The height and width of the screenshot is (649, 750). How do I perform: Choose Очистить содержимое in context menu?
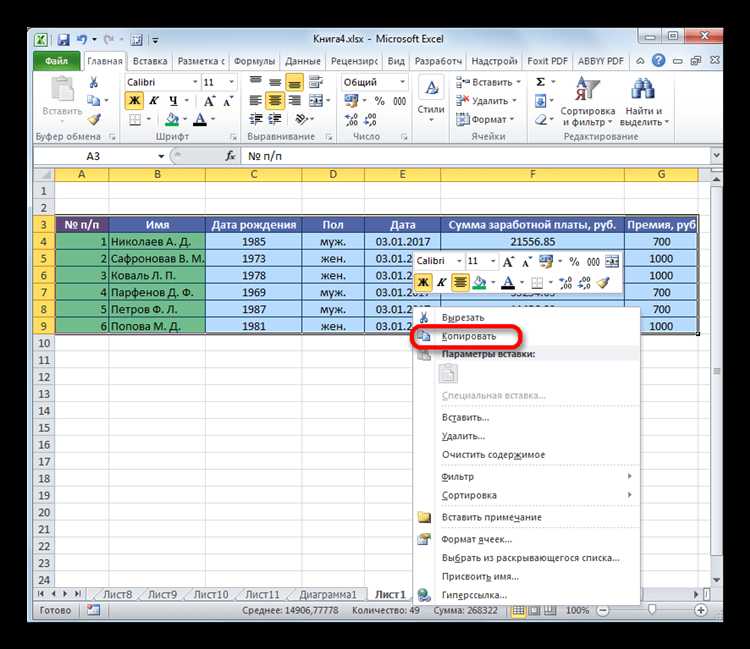(525, 454)
